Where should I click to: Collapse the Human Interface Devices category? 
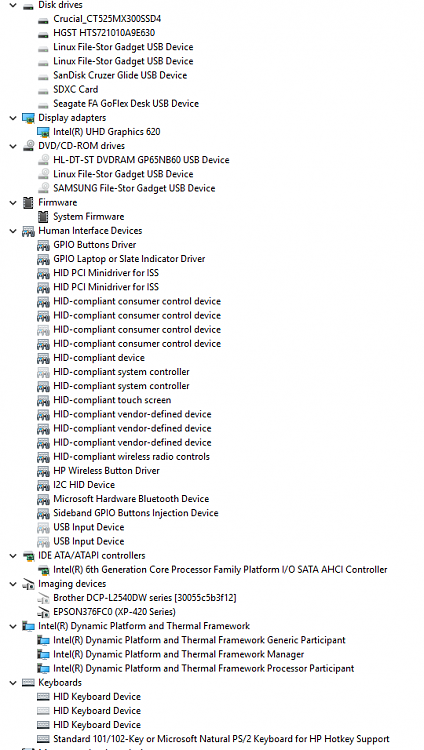[x=13, y=231]
